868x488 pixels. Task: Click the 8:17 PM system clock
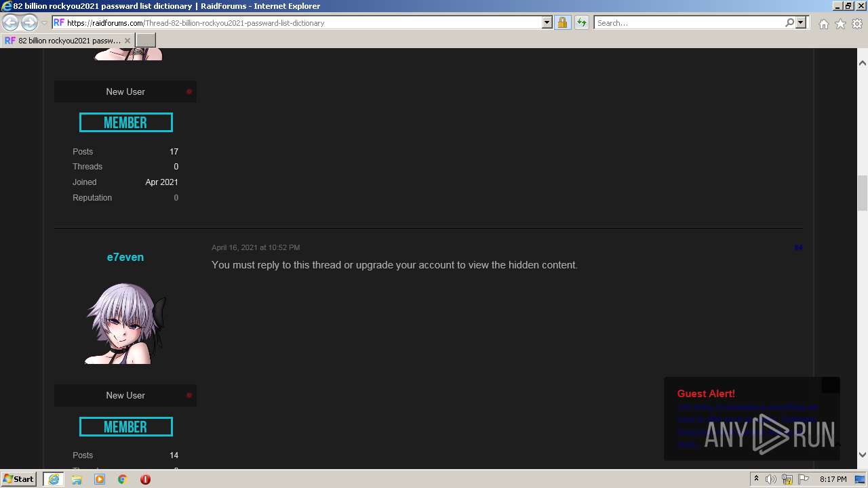(x=833, y=479)
